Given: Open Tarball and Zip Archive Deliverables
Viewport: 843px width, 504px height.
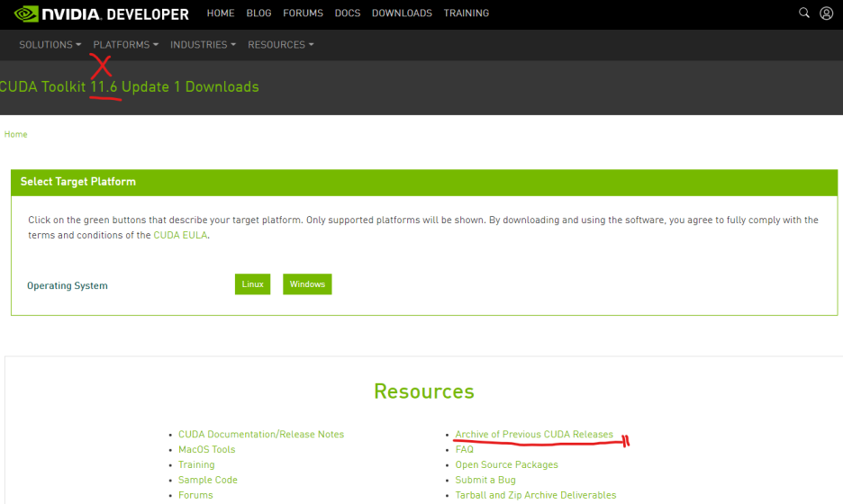Looking at the screenshot, I should click(x=536, y=495).
